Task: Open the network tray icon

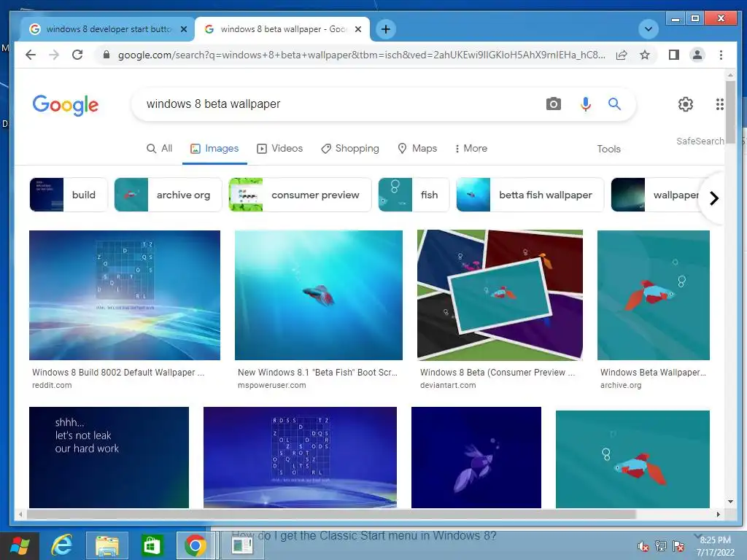Action: [x=661, y=546]
